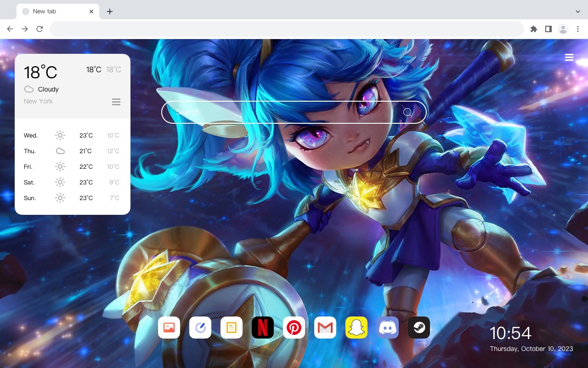Select the Sat. forecast row label
Screen dimensions: 588x368
click(x=29, y=183)
